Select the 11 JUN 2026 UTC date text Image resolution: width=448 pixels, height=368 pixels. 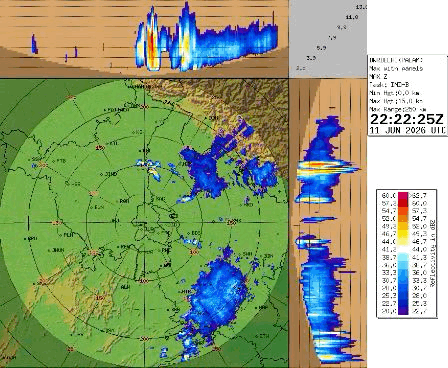tap(407, 130)
